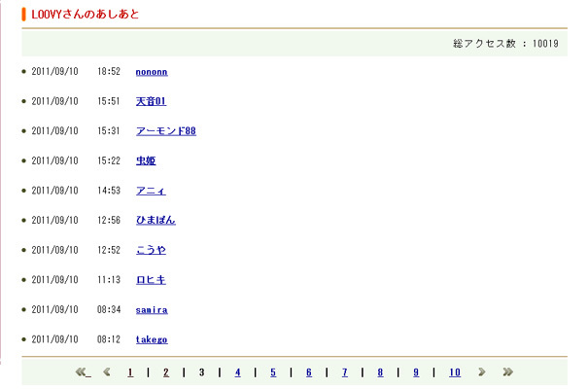
Task: Navigate to page 2 of footprints
Action: coord(166,372)
